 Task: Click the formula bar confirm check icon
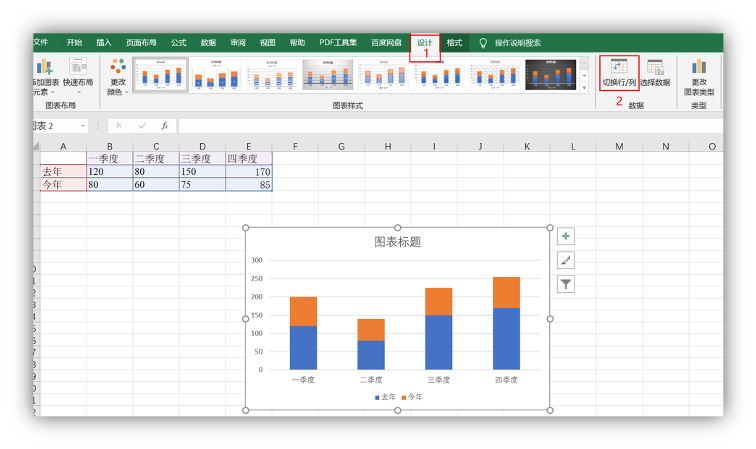tap(142, 126)
